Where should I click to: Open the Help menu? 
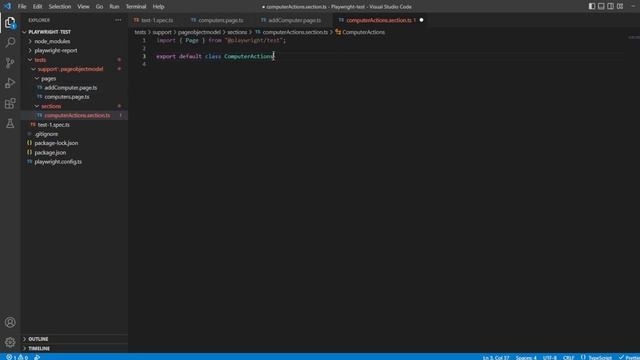(x=158, y=7)
